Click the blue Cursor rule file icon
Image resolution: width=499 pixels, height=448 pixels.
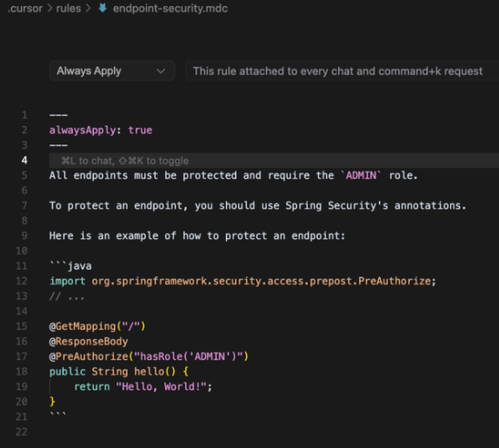point(103,8)
